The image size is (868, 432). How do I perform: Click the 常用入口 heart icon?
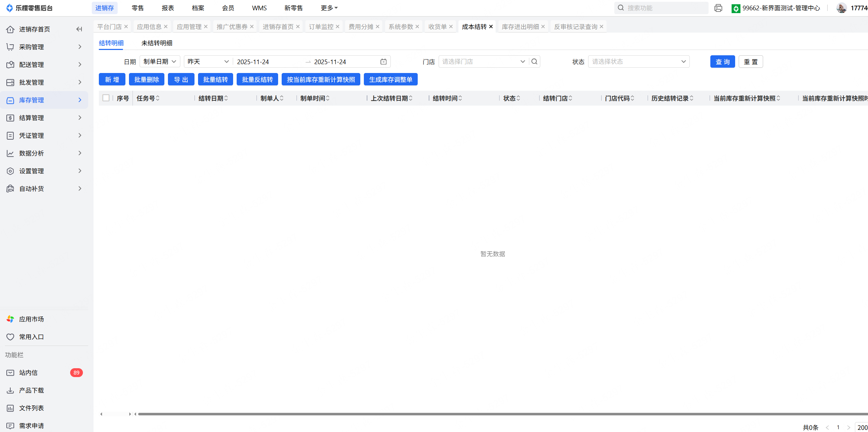pyautogui.click(x=10, y=337)
